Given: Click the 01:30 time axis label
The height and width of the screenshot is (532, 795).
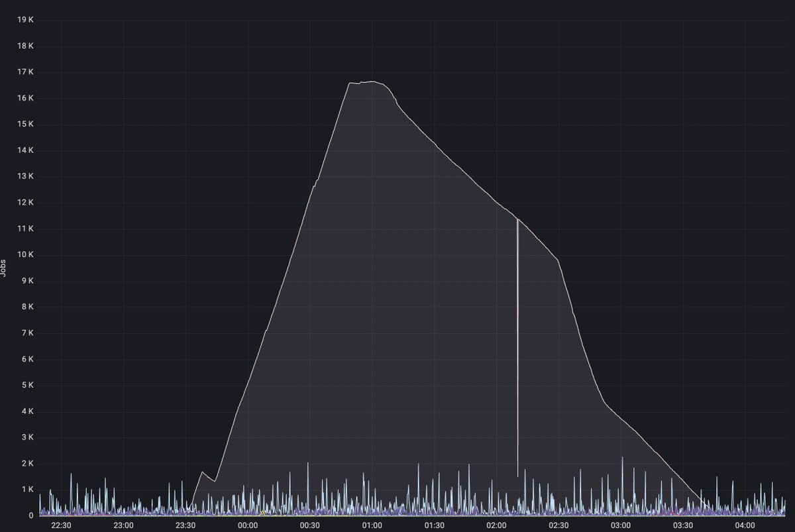Looking at the screenshot, I should [434, 525].
